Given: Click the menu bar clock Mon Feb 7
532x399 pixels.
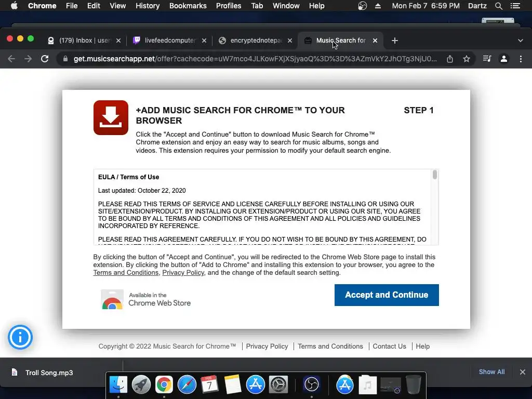Looking at the screenshot, I should [426, 6].
